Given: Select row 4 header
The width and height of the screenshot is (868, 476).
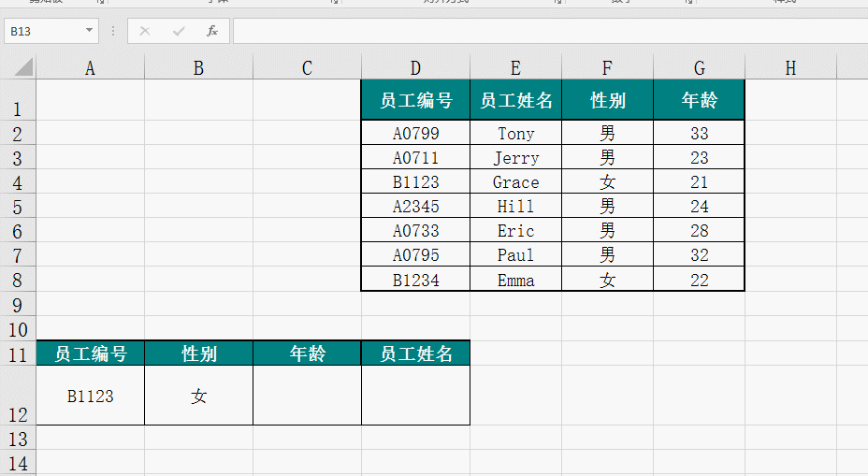Looking at the screenshot, I should (18, 181).
